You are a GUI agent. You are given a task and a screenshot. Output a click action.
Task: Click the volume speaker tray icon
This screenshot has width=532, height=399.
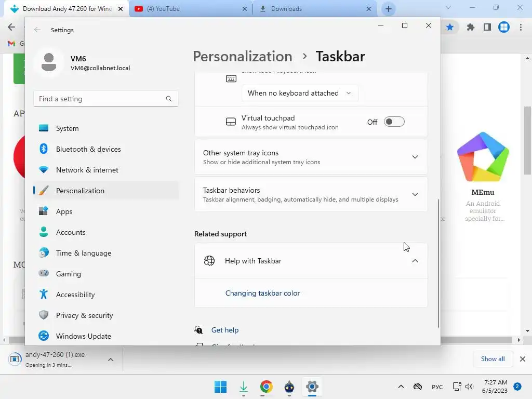click(x=469, y=387)
